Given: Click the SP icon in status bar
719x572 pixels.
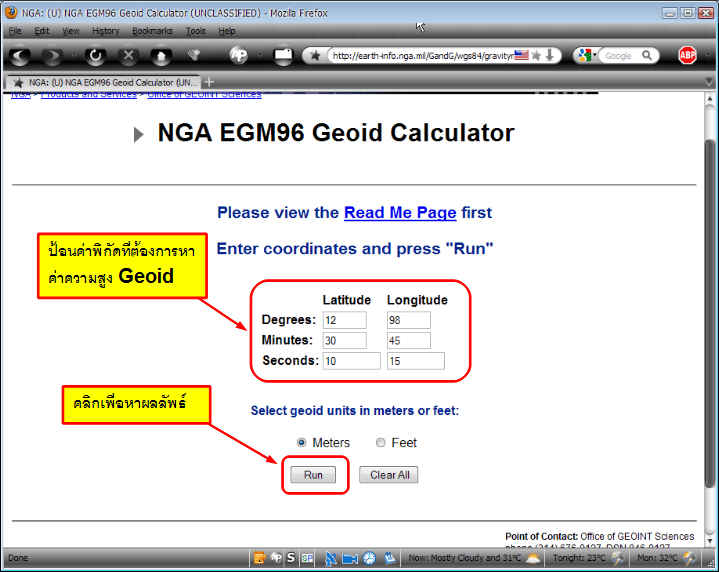Looking at the screenshot, I should [x=307, y=558].
